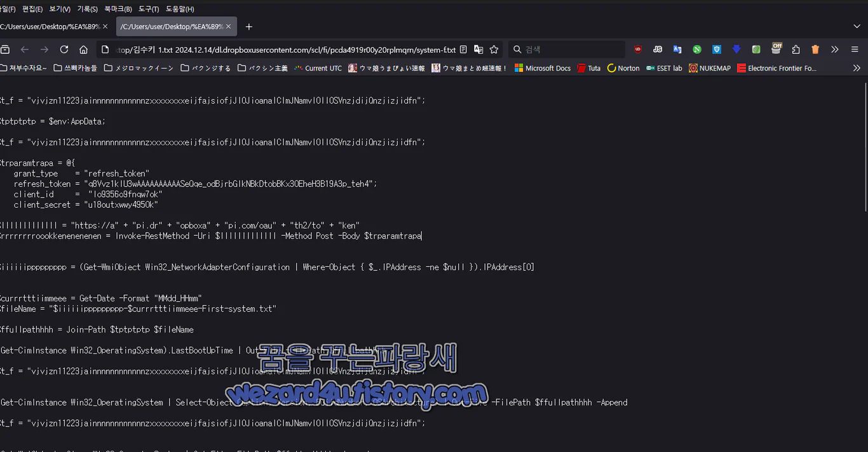Focus the address bar URL
Screen dimensions: 868x452
(x=286, y=50)
